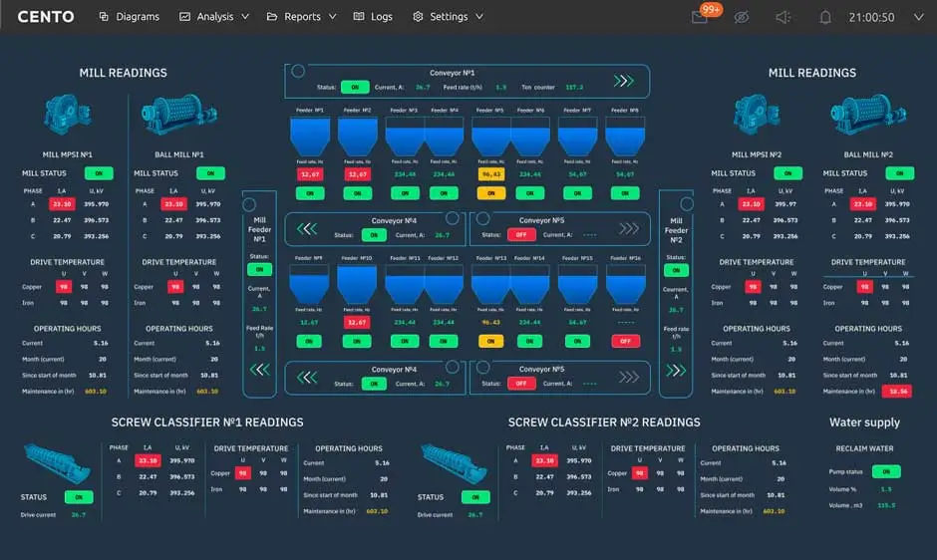Click the Analysis chart icon

click(184, 17)
